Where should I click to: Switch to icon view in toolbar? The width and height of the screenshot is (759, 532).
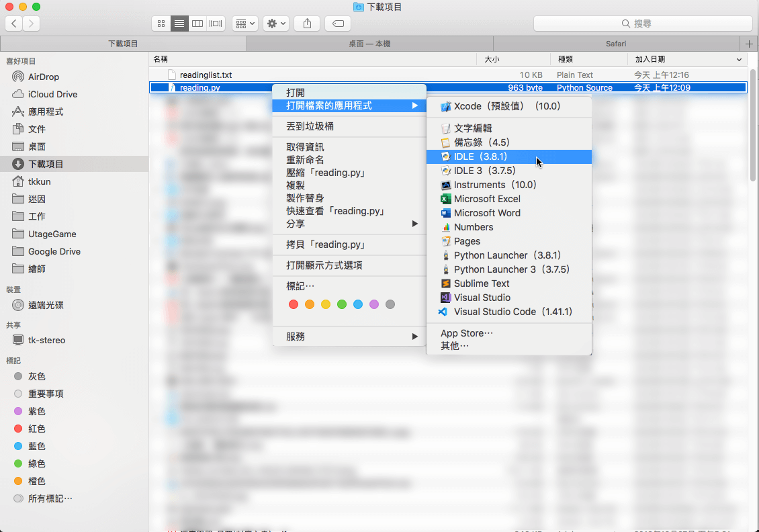161,24
